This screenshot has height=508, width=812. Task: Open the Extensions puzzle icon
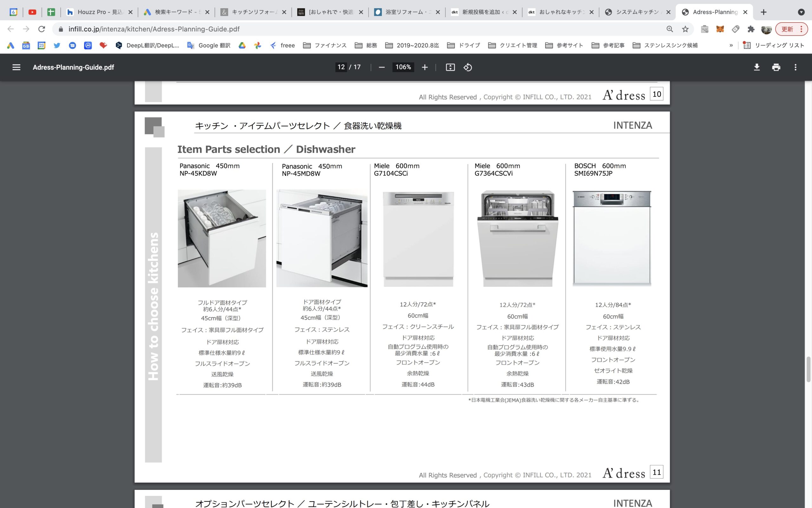(751, 29)
